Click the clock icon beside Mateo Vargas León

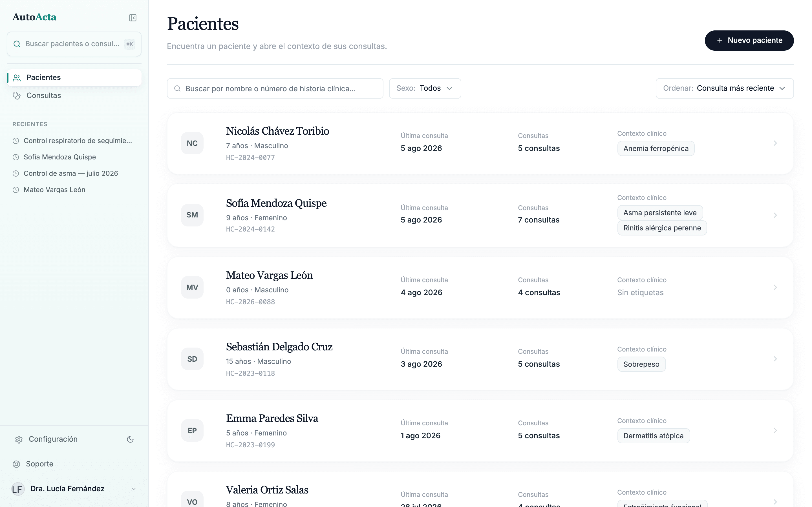(16, 190)
